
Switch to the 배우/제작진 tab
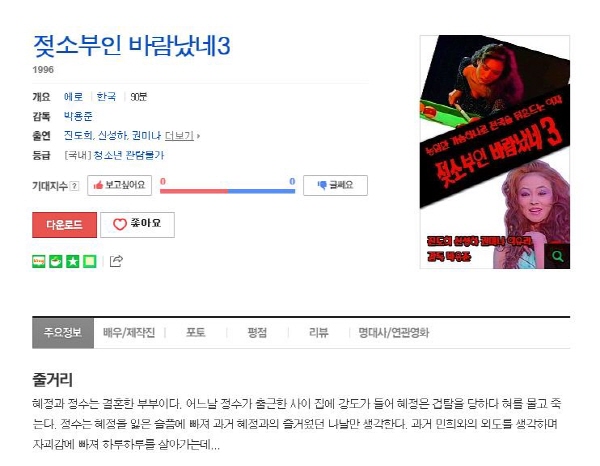(x=129, y=332)
